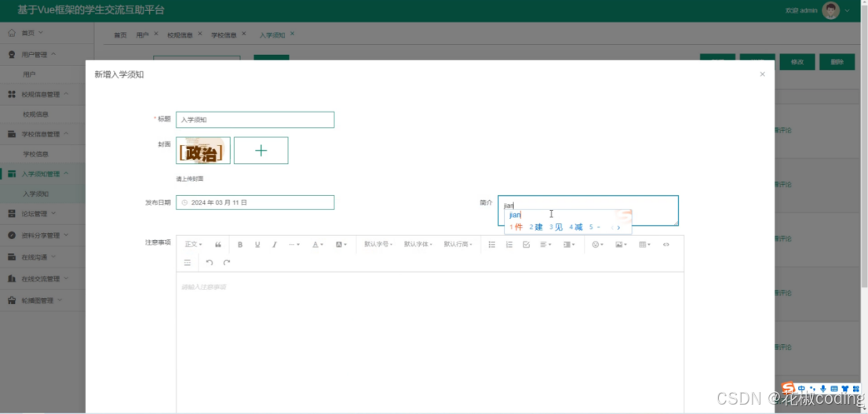Undo the last editor action
The height and width of the screenshot is (414, 868).
pyautogui.click(x=210, y=262)
